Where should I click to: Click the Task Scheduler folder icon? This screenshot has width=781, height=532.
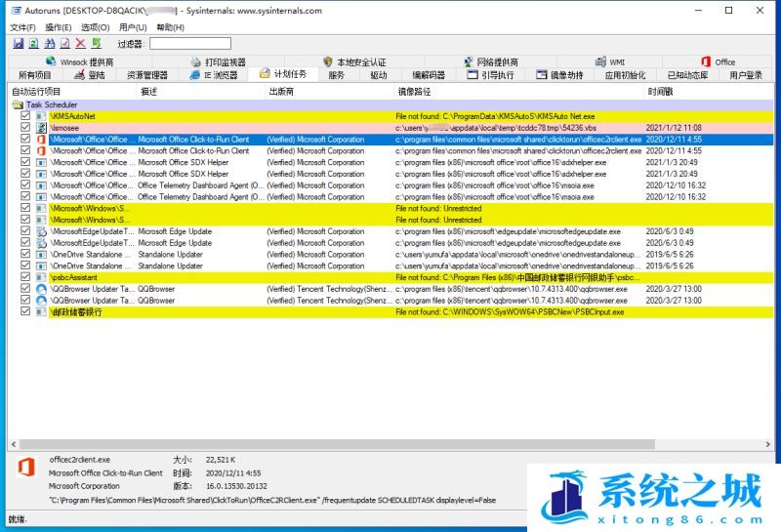[18, 104]
